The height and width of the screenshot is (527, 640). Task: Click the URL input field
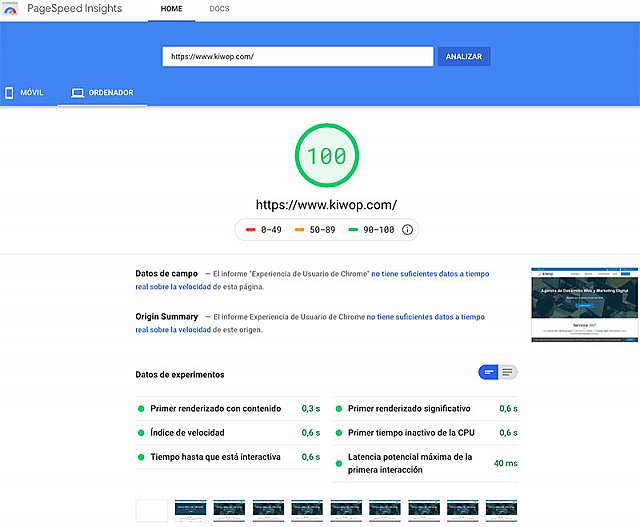[x=297, y=56]
